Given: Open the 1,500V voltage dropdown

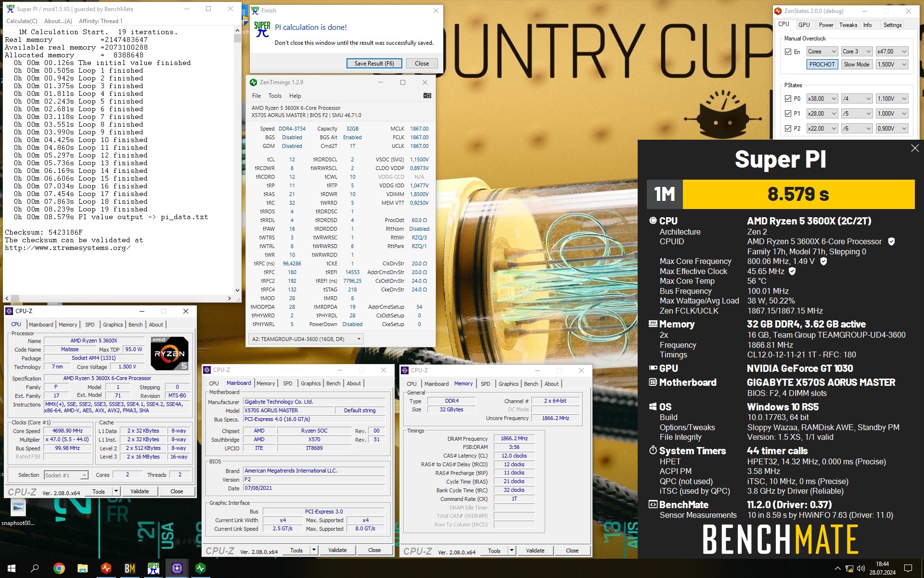Looking at the screenshot, I should (892, 64).
